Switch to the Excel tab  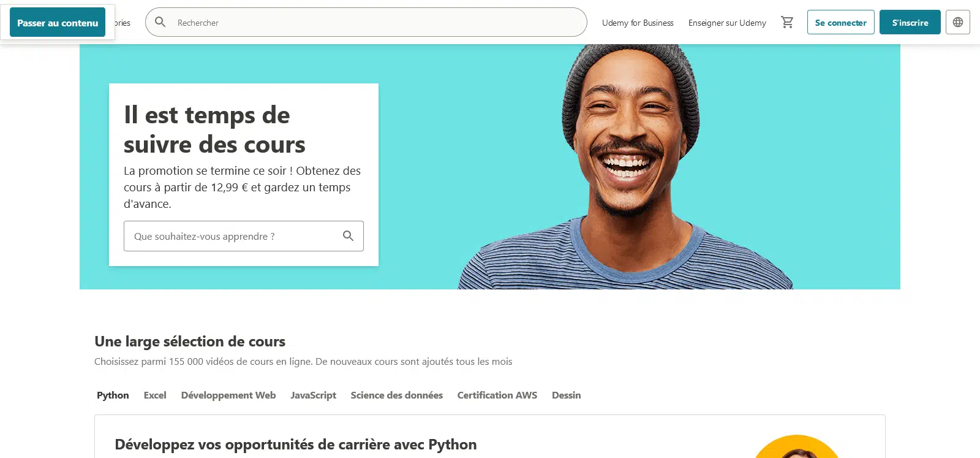155,395
